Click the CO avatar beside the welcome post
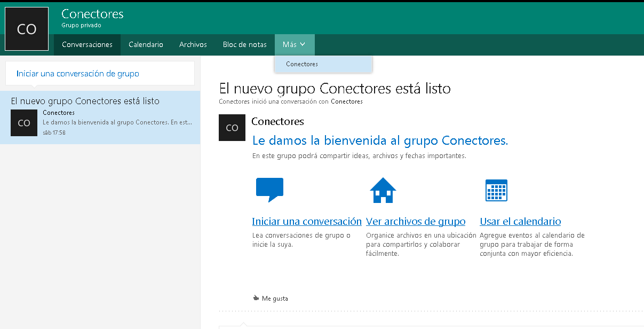The image size is (644, 329). [232, 128]
